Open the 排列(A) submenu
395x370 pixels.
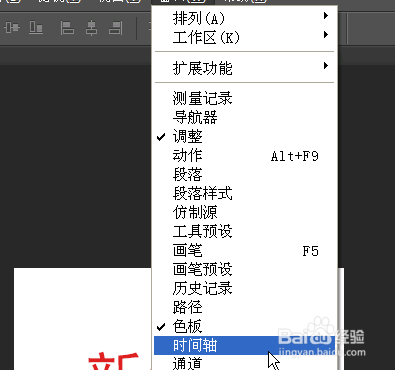click(244, 18)
